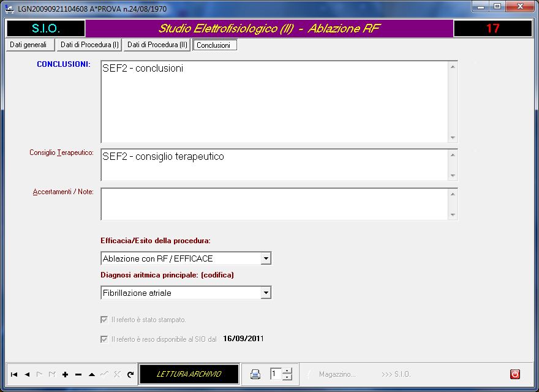
Task: Close the window with X button
Action: pyautogui.click(x=520, y=7)
